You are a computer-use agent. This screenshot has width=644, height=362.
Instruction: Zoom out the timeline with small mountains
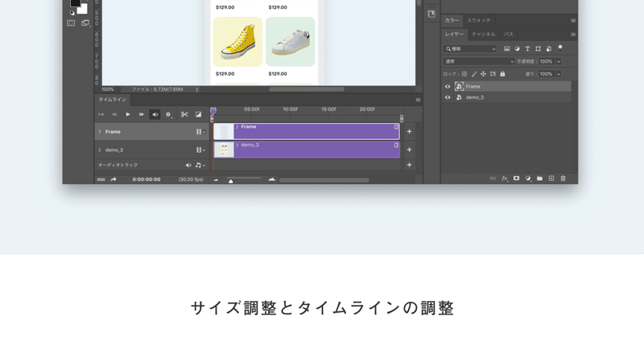point(216,179)
